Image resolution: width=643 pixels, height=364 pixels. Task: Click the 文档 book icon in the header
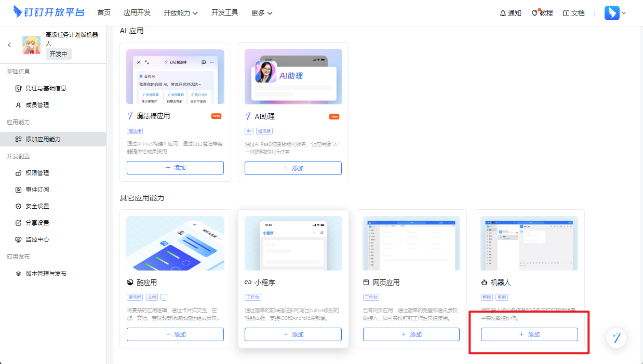click(x=566, y=13)
